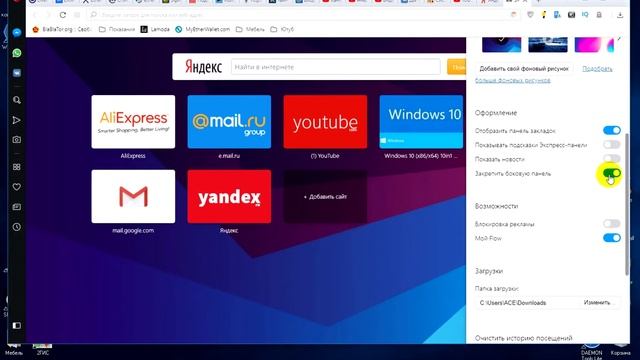This screenshot has height=360, width=640.
Task: Click the 2ГИС desktop shortcut
Action: pos(42,349)
